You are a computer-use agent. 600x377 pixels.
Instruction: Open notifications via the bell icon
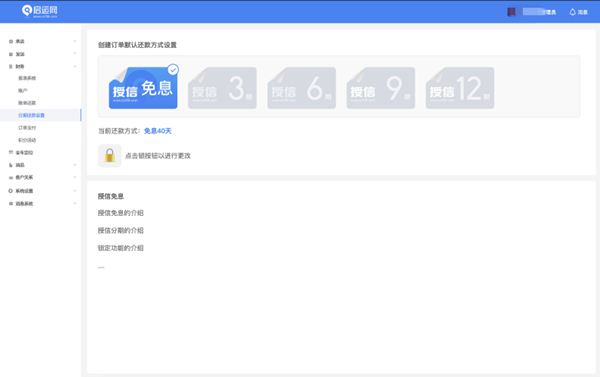pos(572,12)
